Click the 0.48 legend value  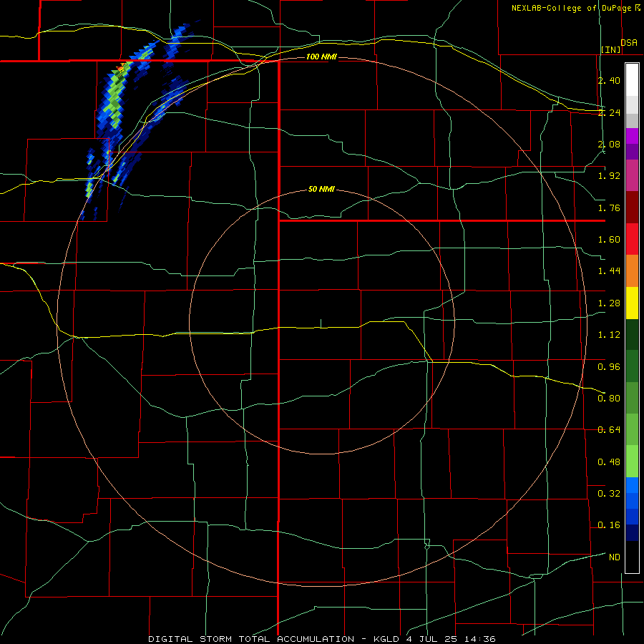609,462
